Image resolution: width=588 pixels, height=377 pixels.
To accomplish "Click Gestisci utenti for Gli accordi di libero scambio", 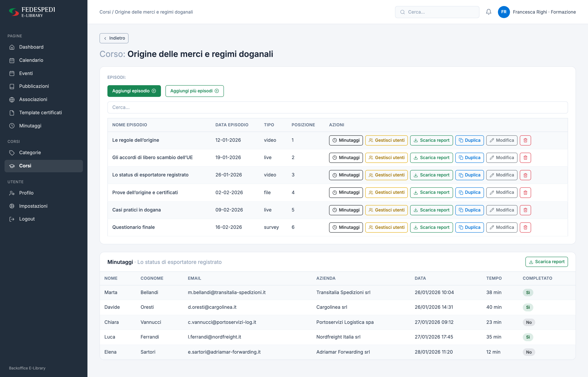I will click(x=386, y=158).
